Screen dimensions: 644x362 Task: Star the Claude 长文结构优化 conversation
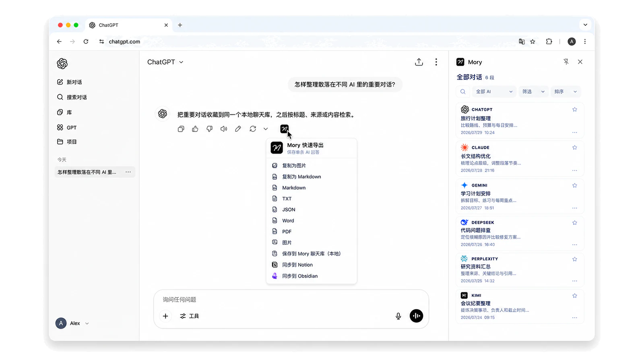pyautogui.click(x=575, y=148)
